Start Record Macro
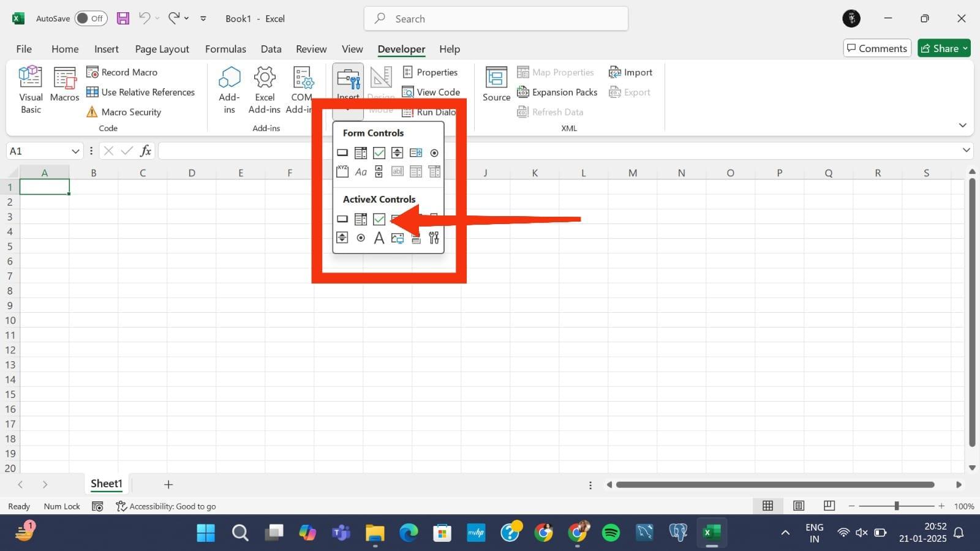 (122, 72)
